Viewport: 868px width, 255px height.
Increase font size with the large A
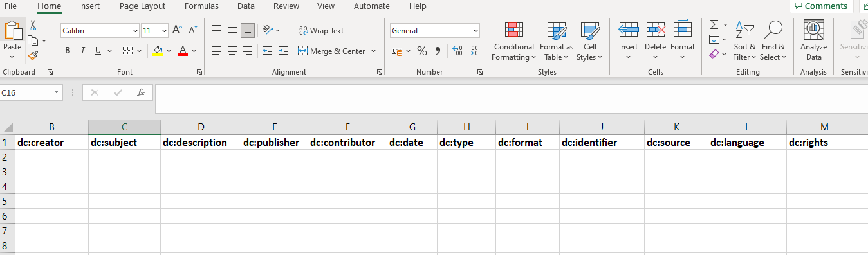coord(178,30)
